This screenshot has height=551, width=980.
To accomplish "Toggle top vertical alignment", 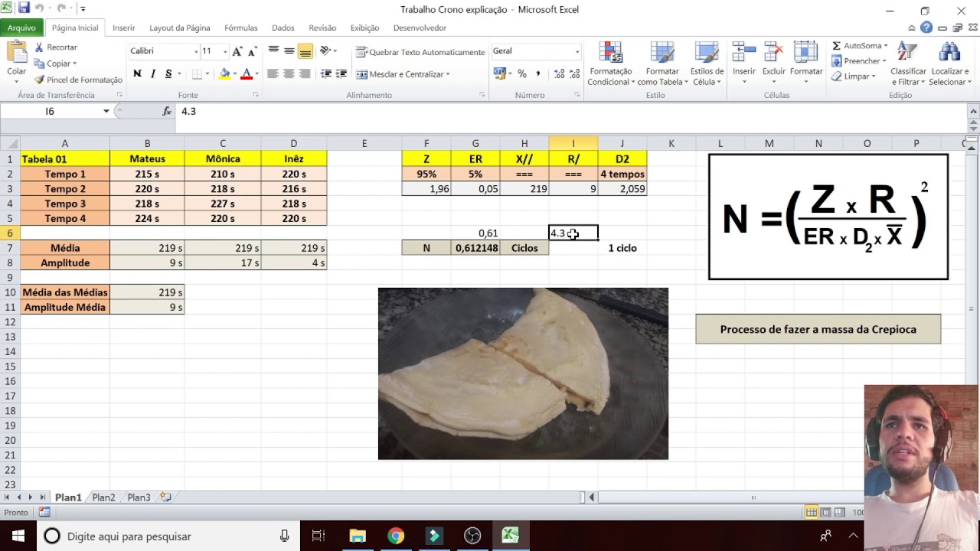I will pos(273,51).
